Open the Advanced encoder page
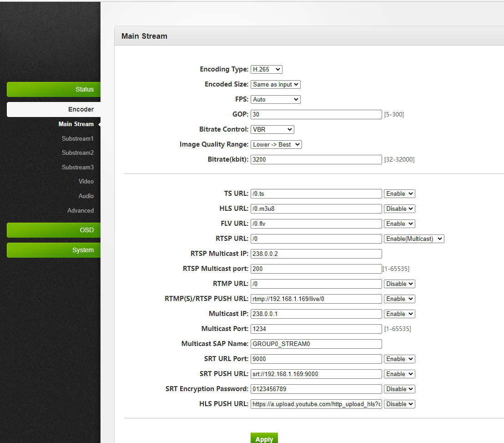Viewport: 504px width, 443px height. click(x=81, y=210)
